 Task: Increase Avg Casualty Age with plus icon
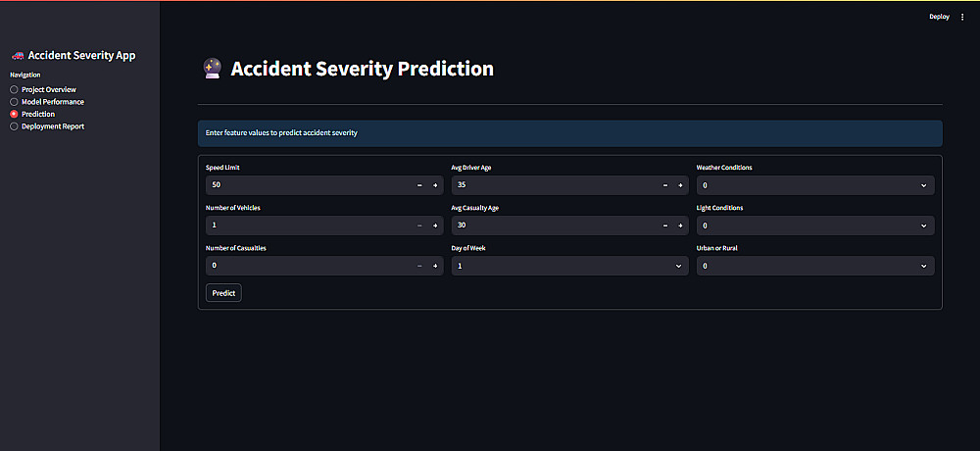tap(681, 225)
